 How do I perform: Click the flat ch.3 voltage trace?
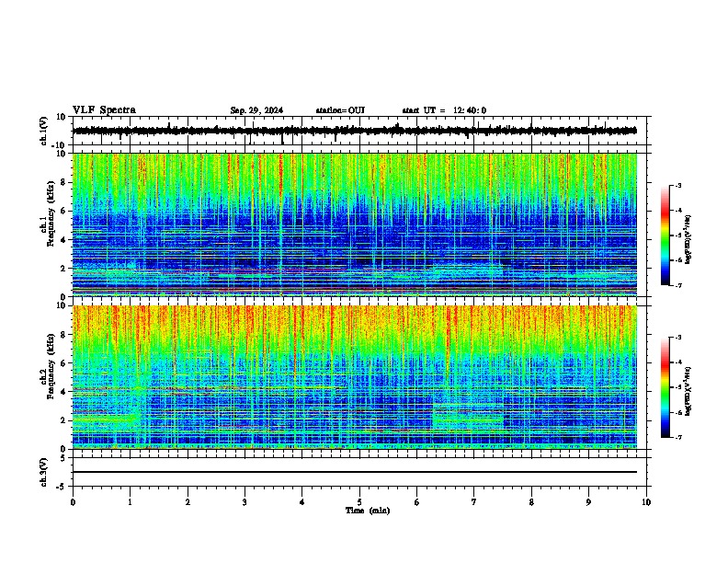355,472
